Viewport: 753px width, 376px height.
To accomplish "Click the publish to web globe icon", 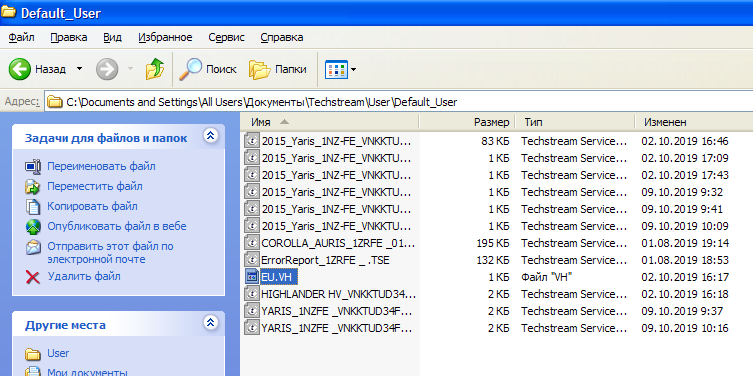I will pyautogui.click(x=33, y=226).
